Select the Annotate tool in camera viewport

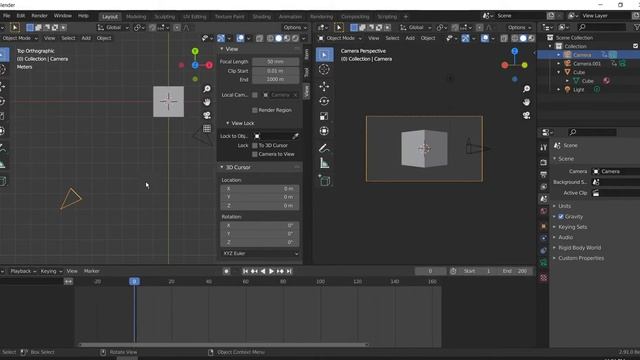pyautogui.click(x=324, y=148)
